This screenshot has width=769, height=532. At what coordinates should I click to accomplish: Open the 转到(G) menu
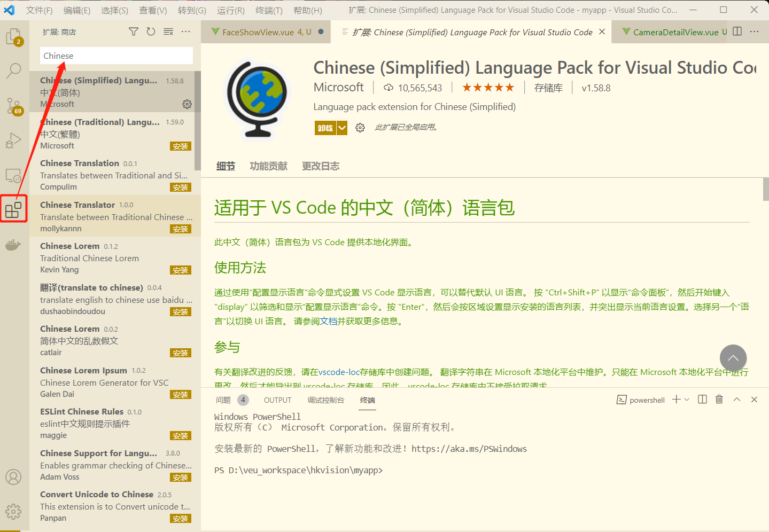pyautogui.click(x=192, y=10)
